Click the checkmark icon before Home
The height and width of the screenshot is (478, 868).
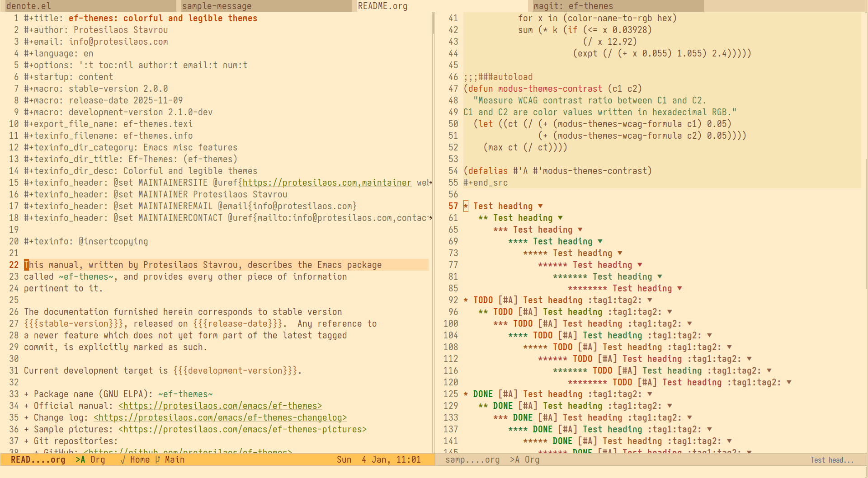(x=123, y=459)
